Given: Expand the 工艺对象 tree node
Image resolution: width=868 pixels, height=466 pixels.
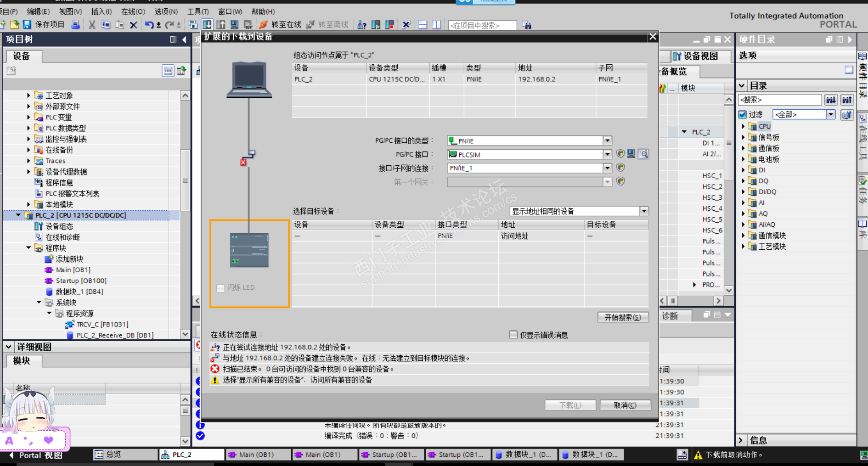Looking at the screenshot, I should (x=28, y=95).
